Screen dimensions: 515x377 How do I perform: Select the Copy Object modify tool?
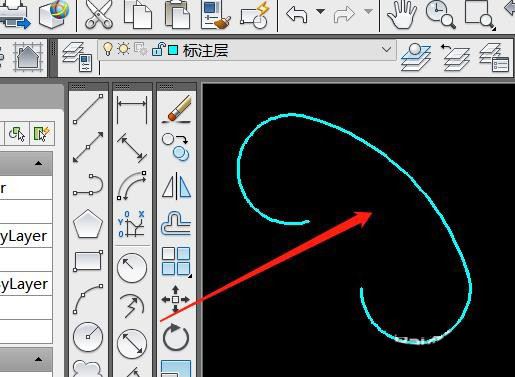(176, 147)
